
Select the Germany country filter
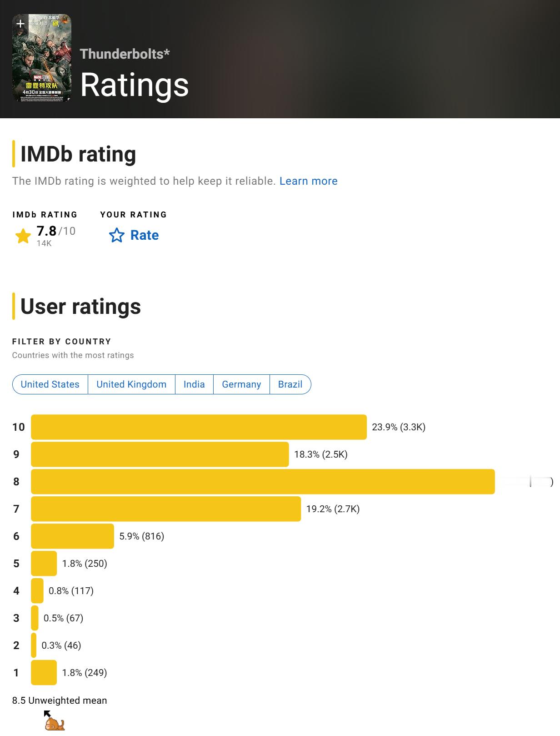pyautogui.click(x=241, y=384)
